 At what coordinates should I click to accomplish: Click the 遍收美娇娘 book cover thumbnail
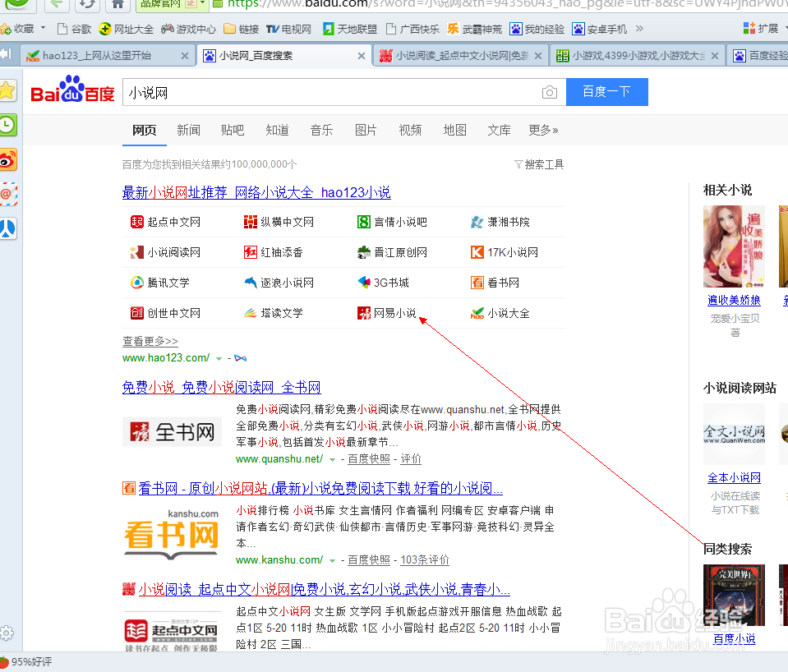(734, 246)
